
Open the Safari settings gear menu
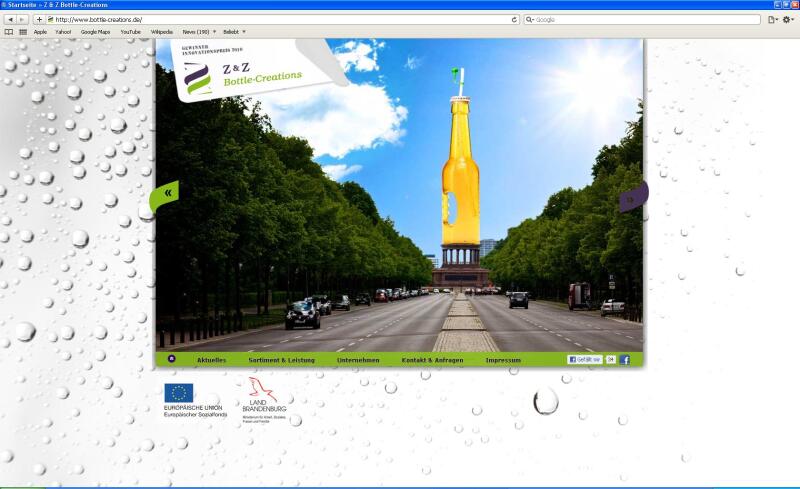pyautogui.click(x=788, y=19)
